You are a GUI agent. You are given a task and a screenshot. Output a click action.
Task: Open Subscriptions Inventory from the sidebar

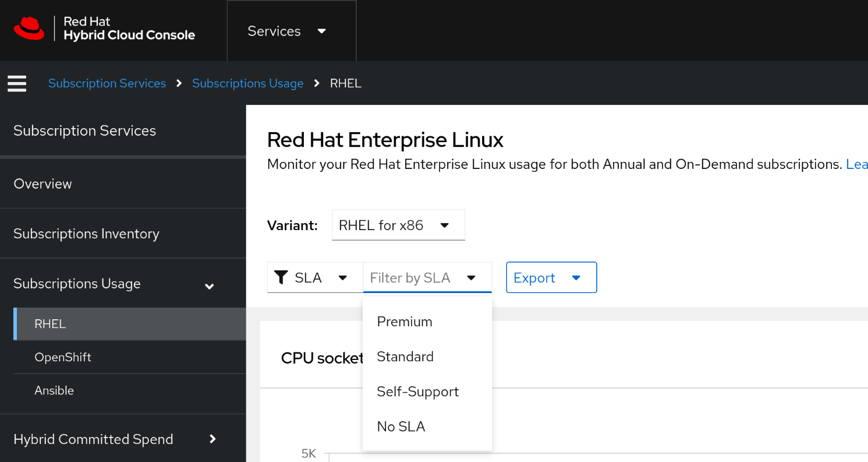click(86, 234)
